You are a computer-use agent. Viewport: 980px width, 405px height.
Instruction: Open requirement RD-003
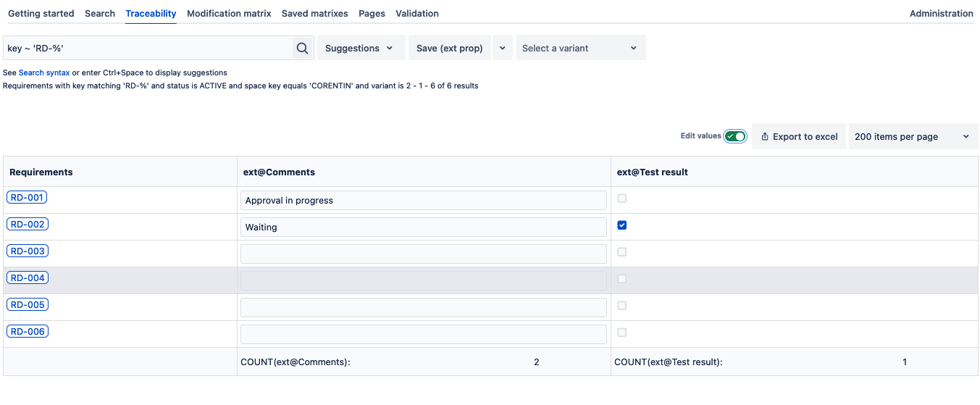[28, 251]
